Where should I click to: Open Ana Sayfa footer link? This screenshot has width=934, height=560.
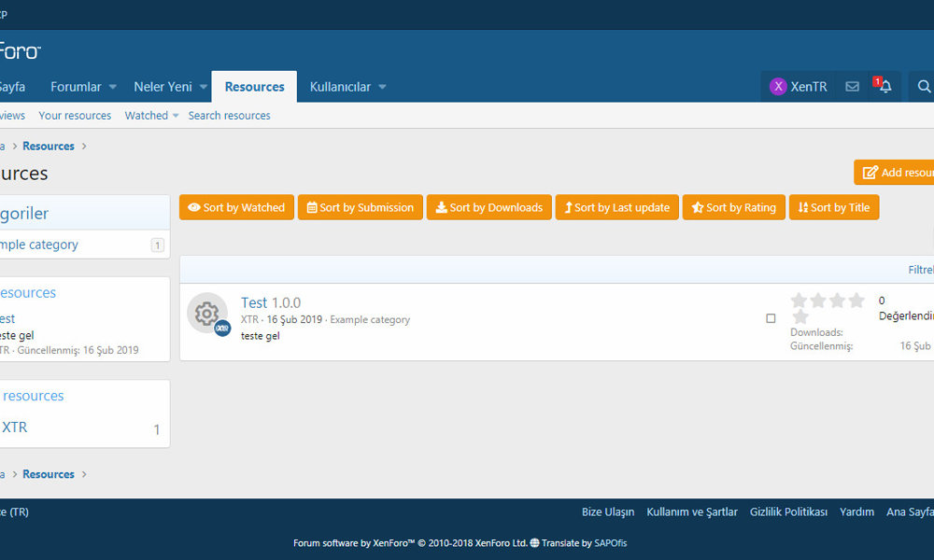coord(910,511)
